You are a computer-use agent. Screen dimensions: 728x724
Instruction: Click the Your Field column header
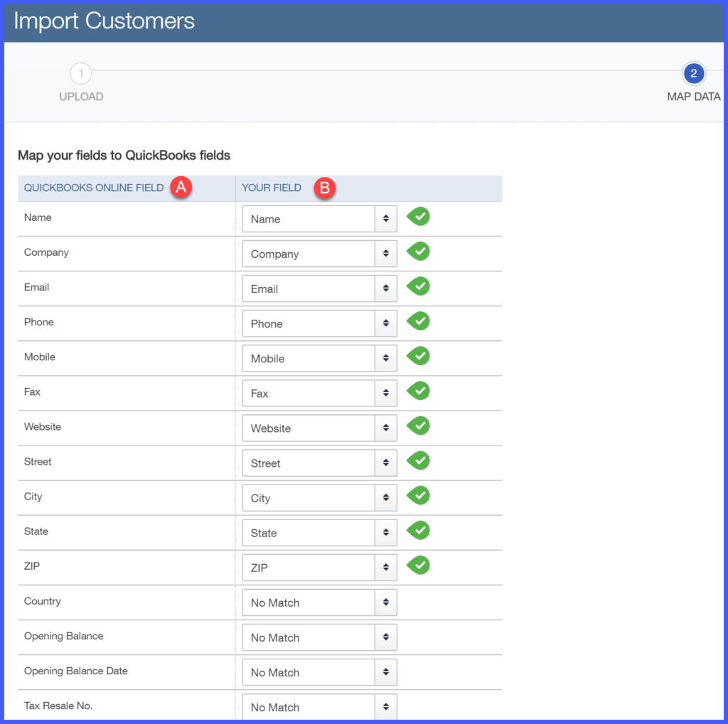[x=272, y=188]
